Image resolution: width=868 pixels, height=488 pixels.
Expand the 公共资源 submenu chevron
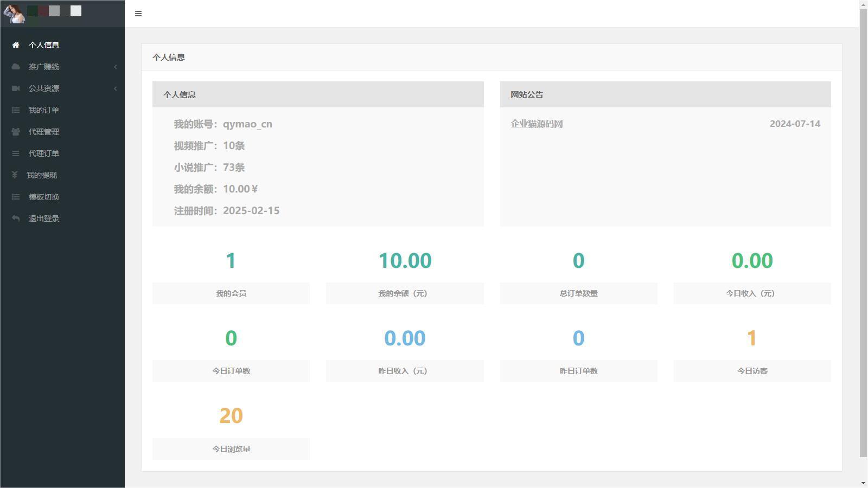click(x=115, y=88)
